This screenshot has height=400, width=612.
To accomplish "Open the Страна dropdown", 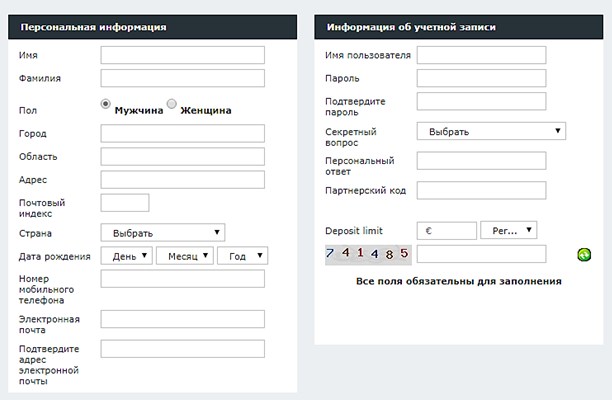I will click(163, 232).
